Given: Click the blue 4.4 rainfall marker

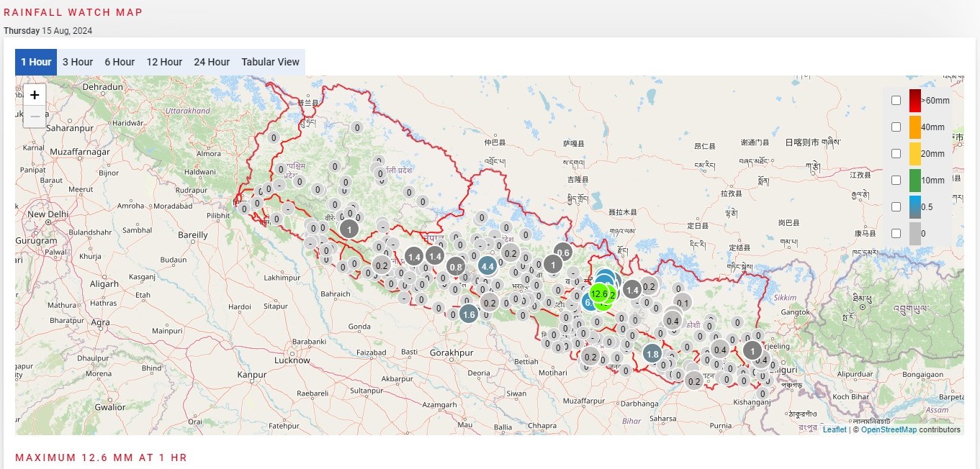Looking at the screenshot, I should [x=487, y=266].
